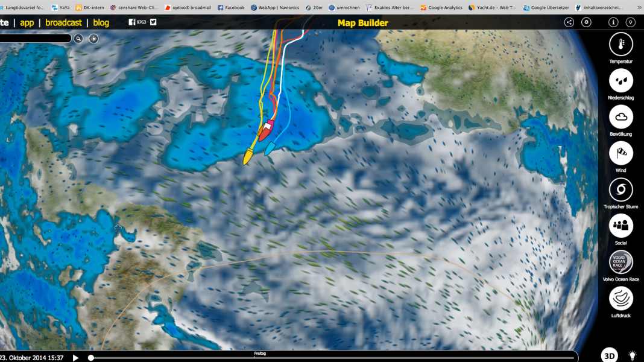
Task: Open the WebApp | Navionics bookmark
Action: (x=275, y=7)
